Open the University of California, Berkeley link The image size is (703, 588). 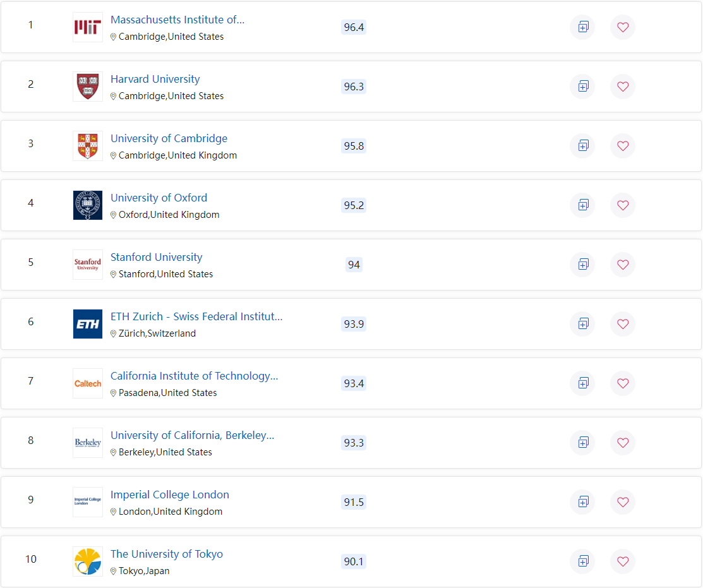tap(192, 435)
